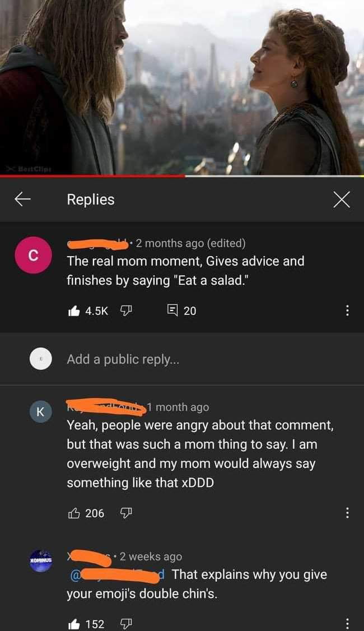Tap the video thumbnail at the top
The width and height of the screenshot is (364, 631).
pyautogui.click(x=182, y=87)
